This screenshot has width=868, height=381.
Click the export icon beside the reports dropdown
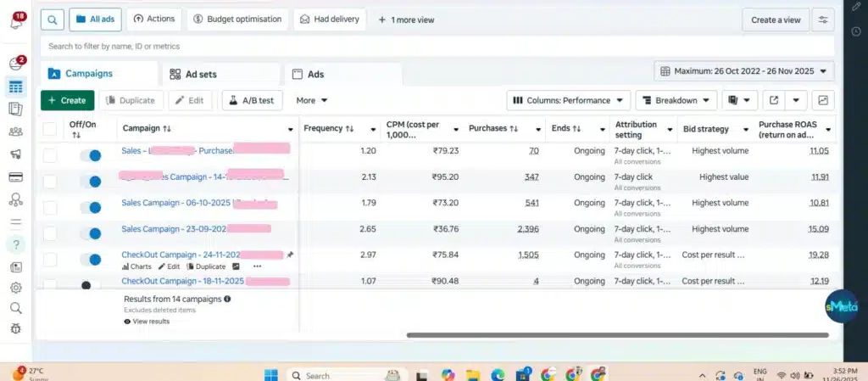click(x=774, y=100)
